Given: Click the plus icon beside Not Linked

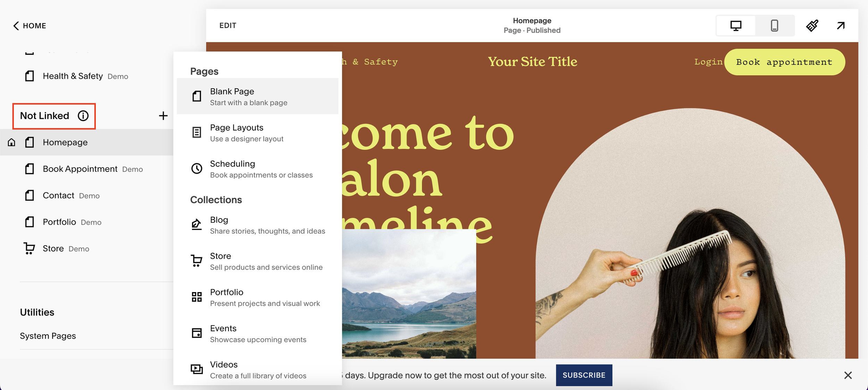Looking at the screenshot, I should pyautogui.click(x=163, y=116).
